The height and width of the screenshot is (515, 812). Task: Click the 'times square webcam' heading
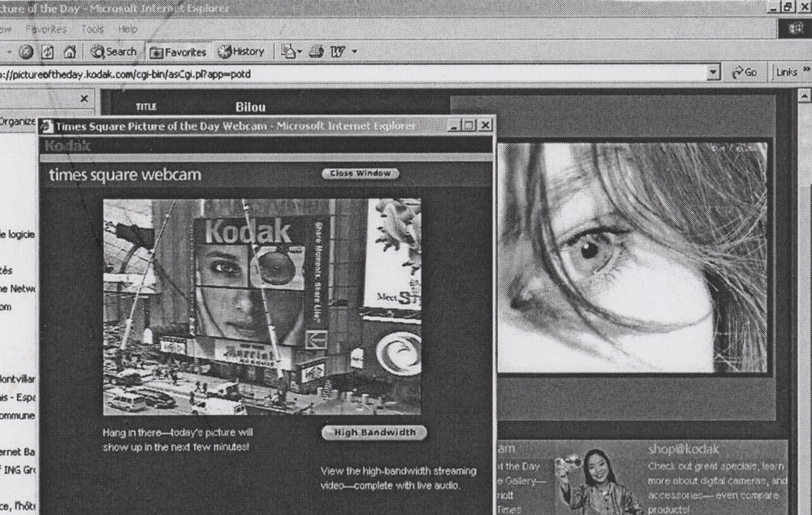pyautogui.click(x=125, y=175)
